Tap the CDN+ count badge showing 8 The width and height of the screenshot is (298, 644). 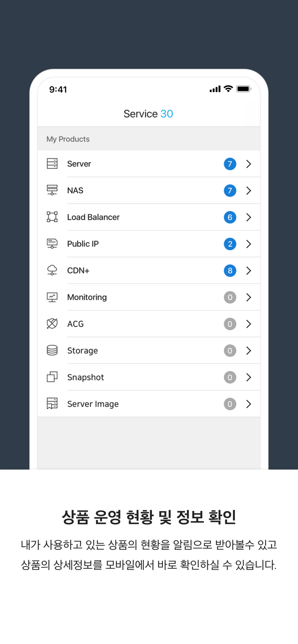[230, 270]
